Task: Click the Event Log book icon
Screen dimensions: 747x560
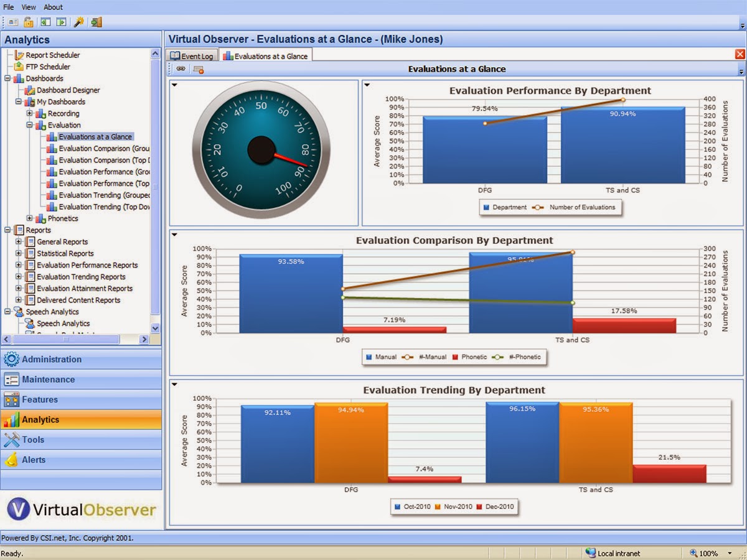Action: tap(175, 56)
